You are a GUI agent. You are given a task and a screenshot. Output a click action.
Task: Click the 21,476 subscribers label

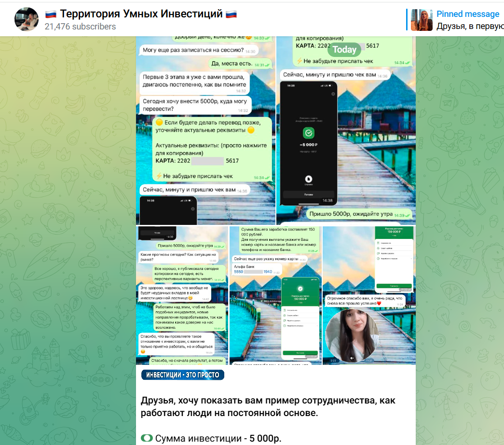80,27
